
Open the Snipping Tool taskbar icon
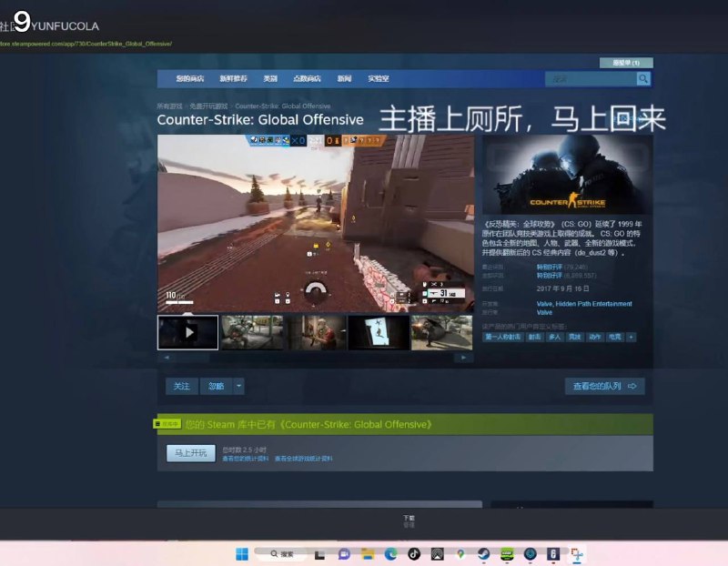tap(576, 554)
